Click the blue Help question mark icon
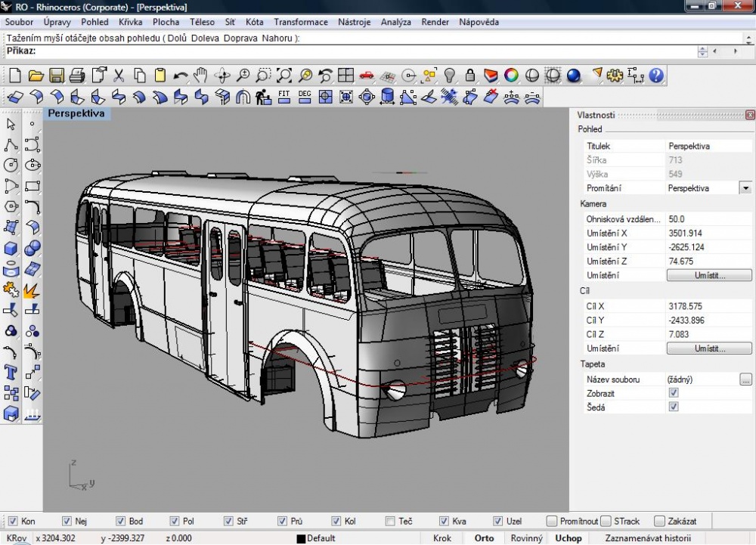Image resolution: width=756 pixels, height=545 pixels. pos(656,76)
